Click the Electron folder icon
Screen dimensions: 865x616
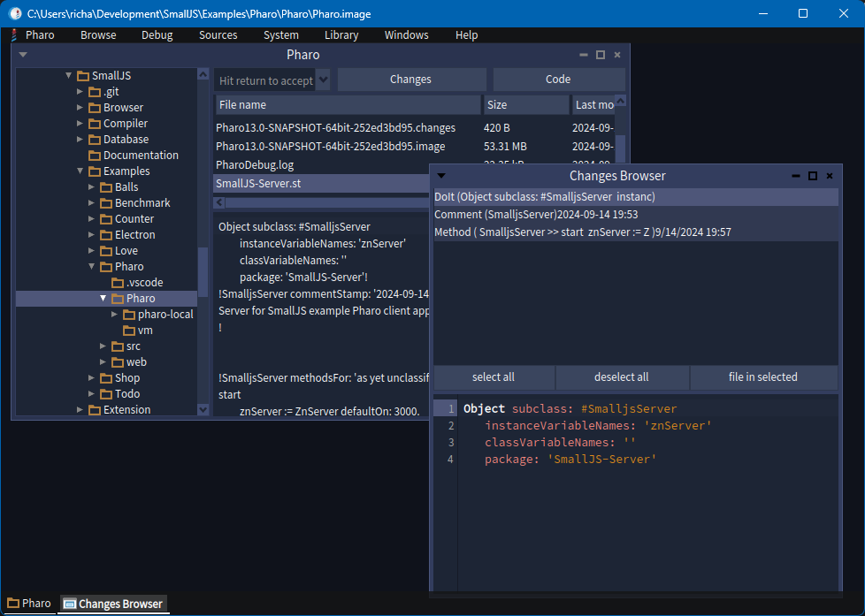(x=106, y=235)
